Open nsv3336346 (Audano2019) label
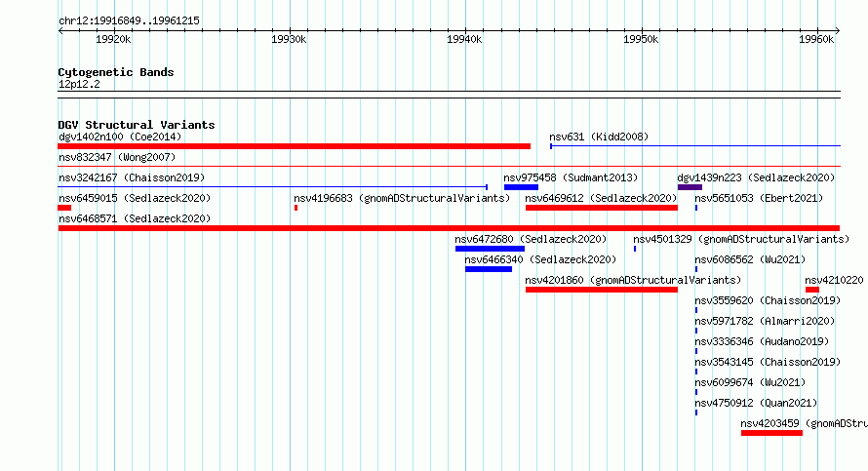Image resolution: width=868 pixels, height=471 pixels. [762, 341]
